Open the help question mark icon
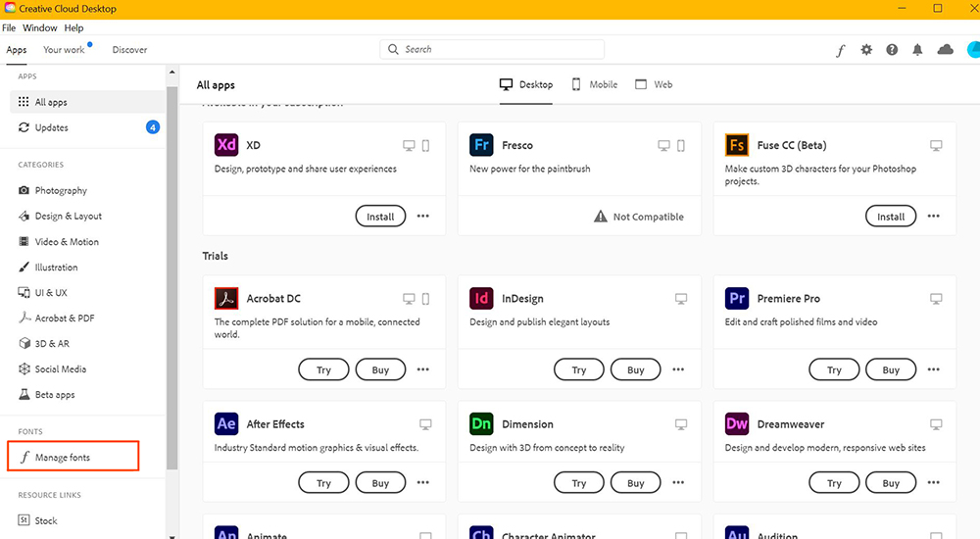 (892, 49)
